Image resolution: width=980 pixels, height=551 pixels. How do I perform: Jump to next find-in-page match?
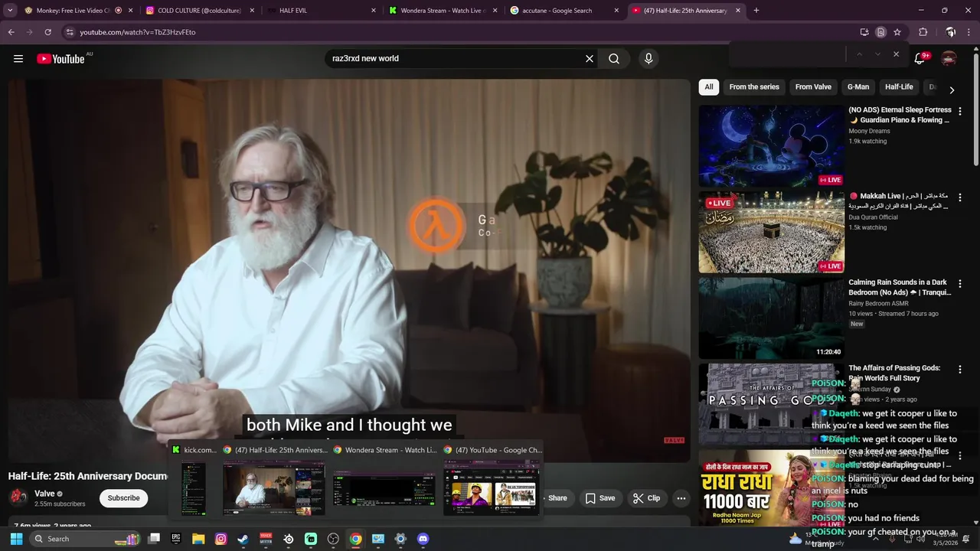pyautogui.click(x=877, y=54)
